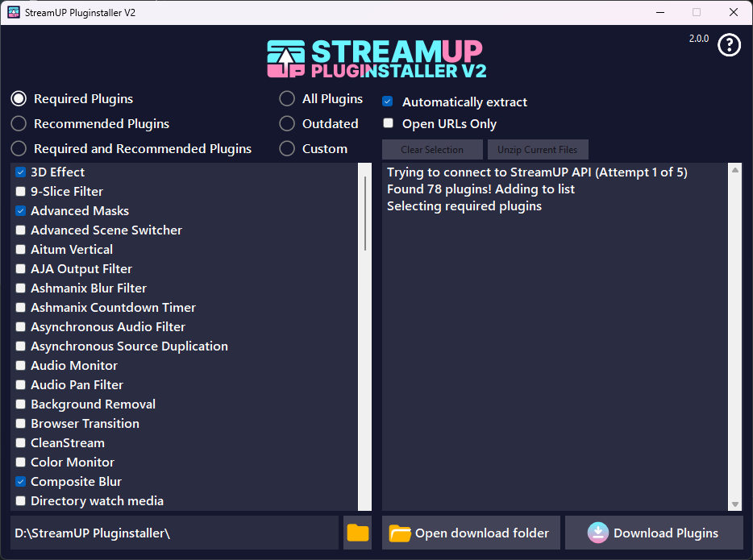Close the StreamUP Pluginstaller window
This screenshot has height=560, width=753.
click(x=734, y=12)
